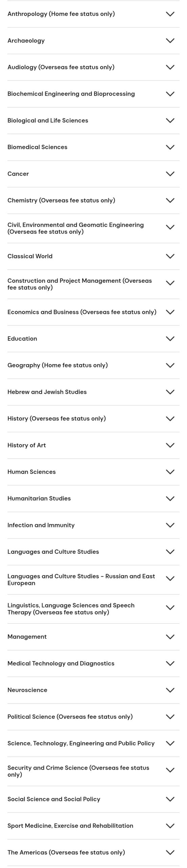Open Construction and Project Management section
The height and width of the screenshot is (868, 187).
pyautogui.click(x=93, y=284)
